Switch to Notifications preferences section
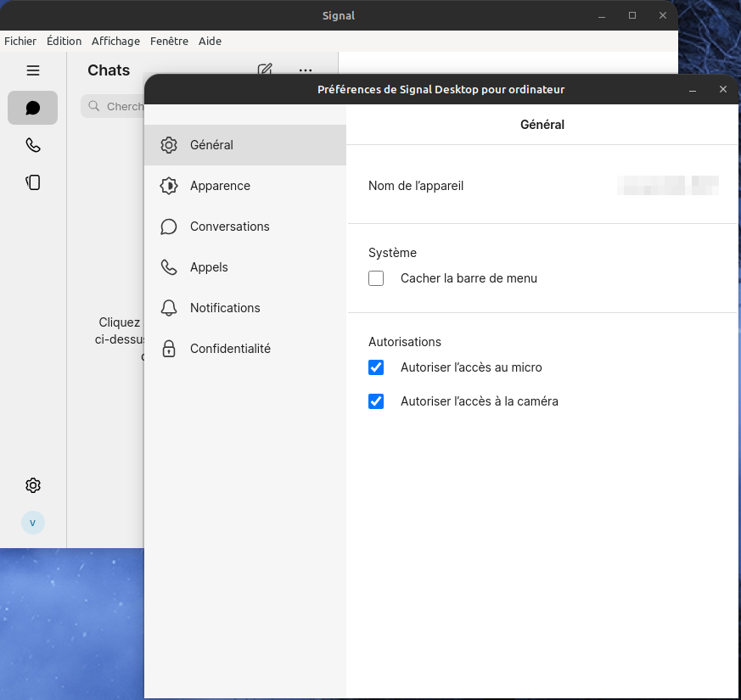The width and height of the screenshot is (741, 700). [225, 308]
